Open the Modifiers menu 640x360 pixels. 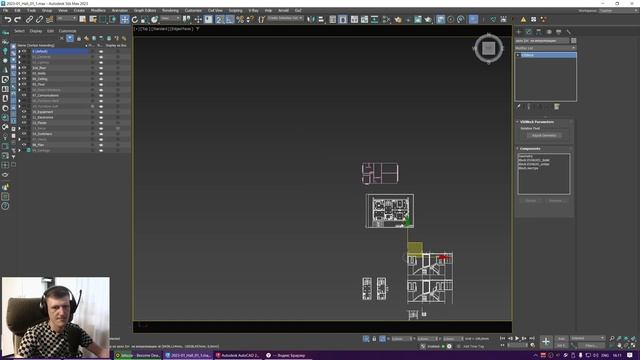(98, 11)
